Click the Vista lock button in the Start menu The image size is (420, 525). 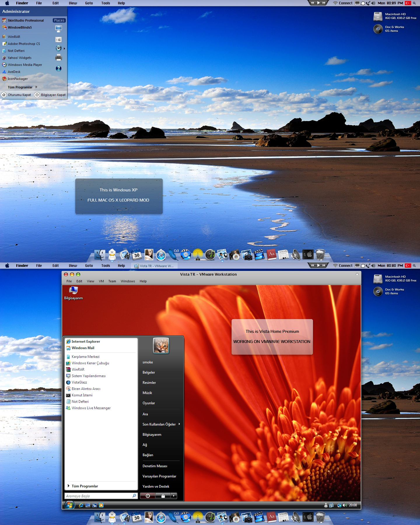point(163,496)
